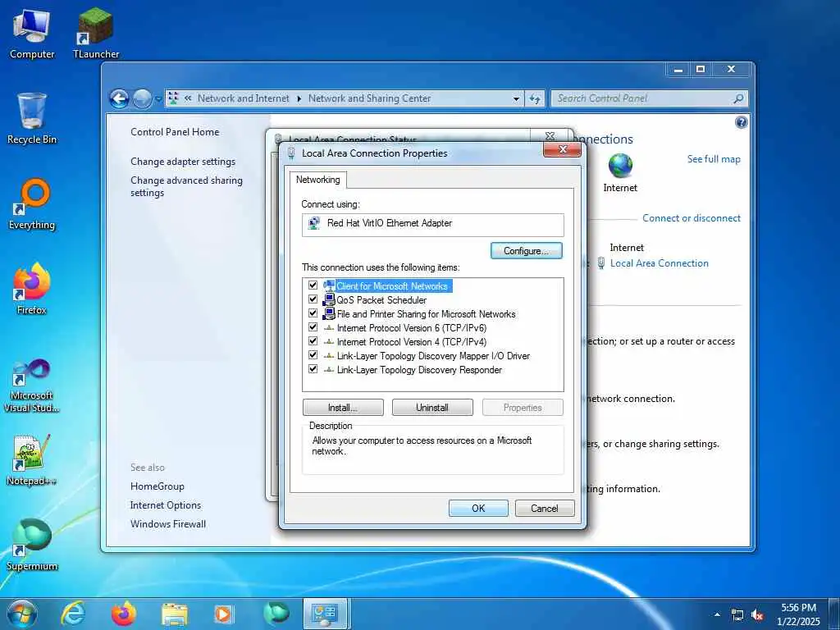Click the search magnifier in Control Panel

(738, 98)
